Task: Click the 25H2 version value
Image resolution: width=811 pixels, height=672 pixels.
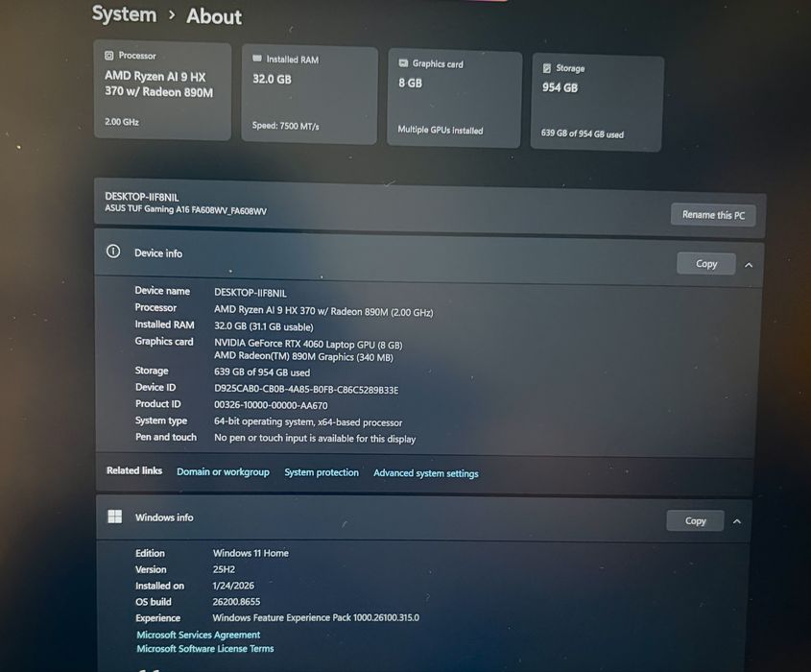Action: tap(224, 569)
